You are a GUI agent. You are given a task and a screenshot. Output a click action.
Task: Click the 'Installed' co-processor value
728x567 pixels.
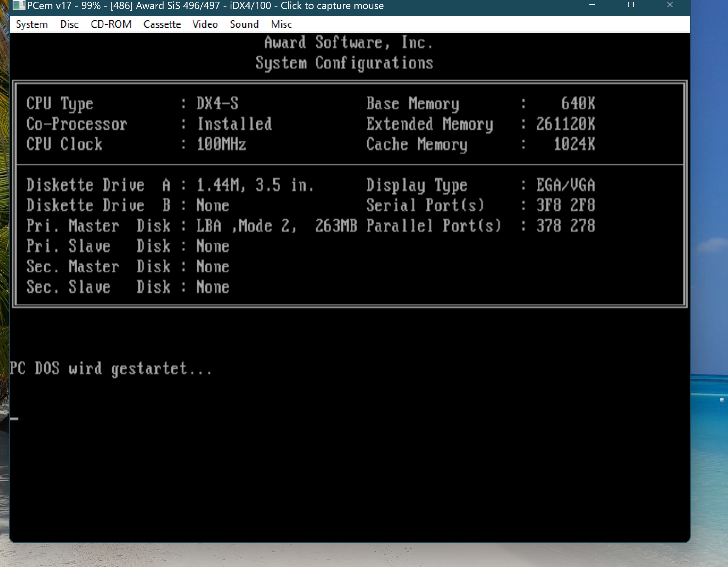tap(235, 124)
